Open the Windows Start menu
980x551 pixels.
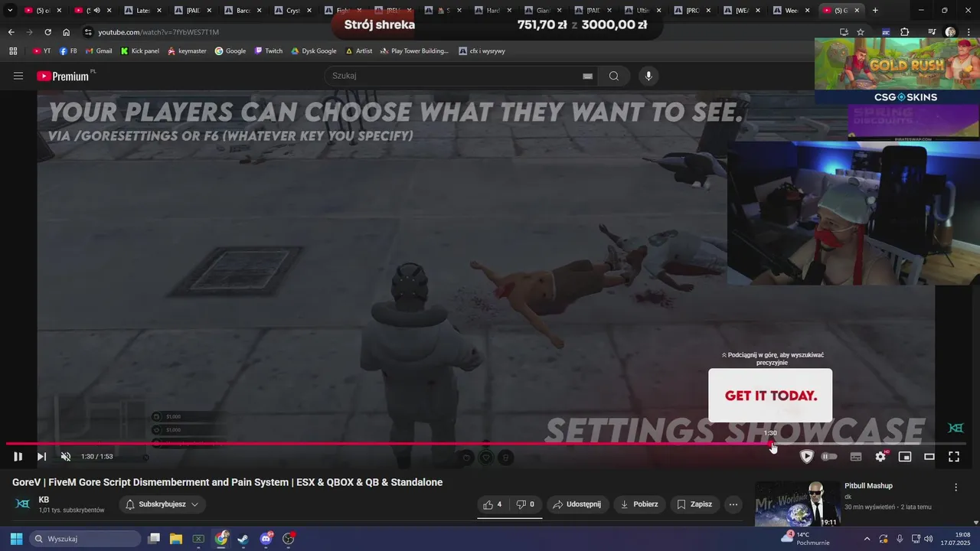point(16,539)
